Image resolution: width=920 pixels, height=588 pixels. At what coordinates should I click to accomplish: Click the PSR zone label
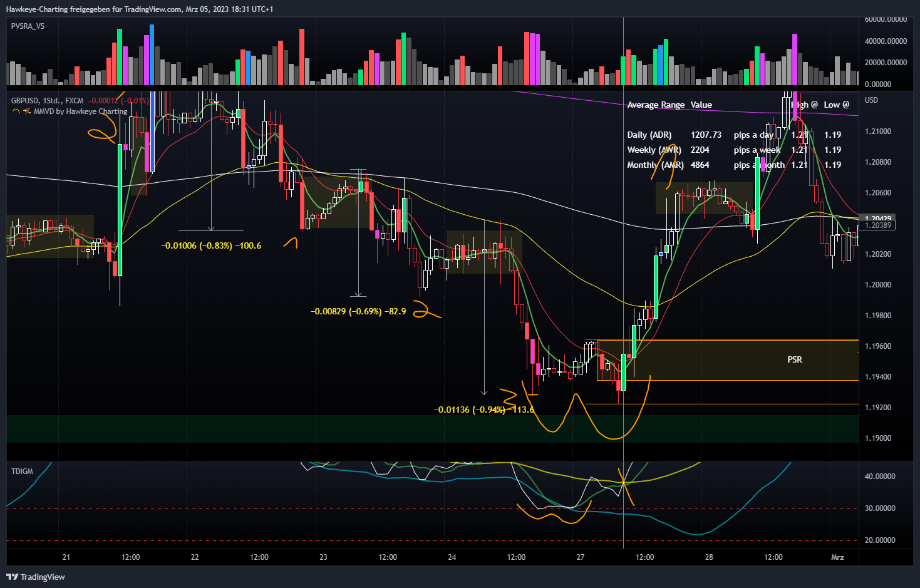click(795, 359)
